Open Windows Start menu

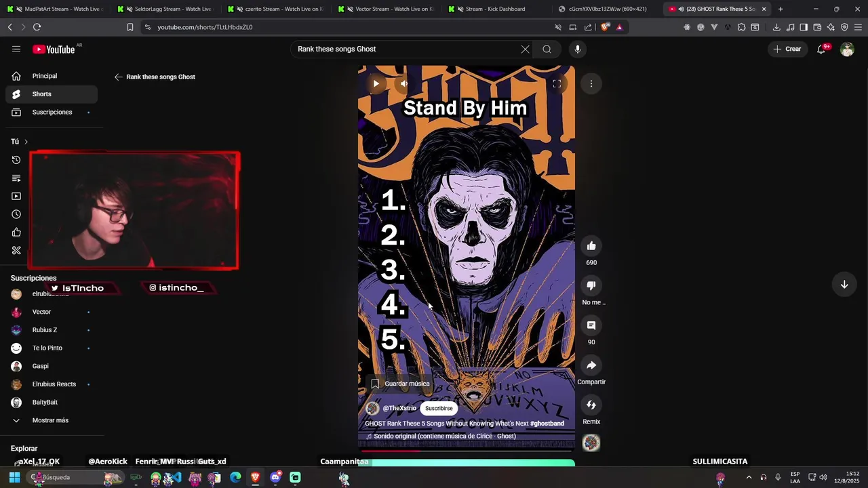(x=14, y=477)
